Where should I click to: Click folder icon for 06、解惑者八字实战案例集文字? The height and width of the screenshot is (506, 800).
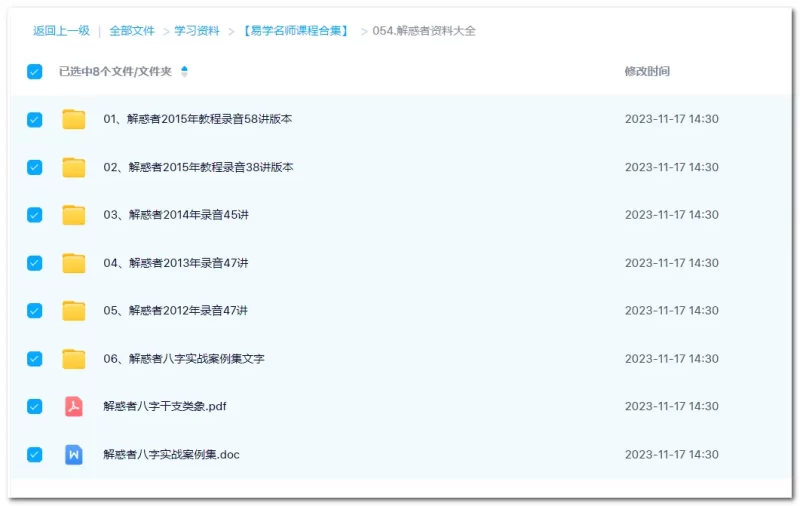(x=73, y=359)
